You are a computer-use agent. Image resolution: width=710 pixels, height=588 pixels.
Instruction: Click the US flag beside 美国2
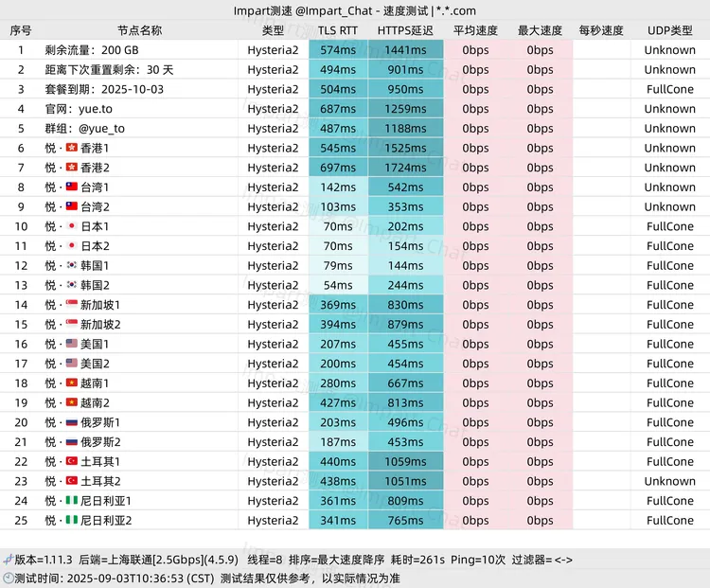tap(72, 364)
